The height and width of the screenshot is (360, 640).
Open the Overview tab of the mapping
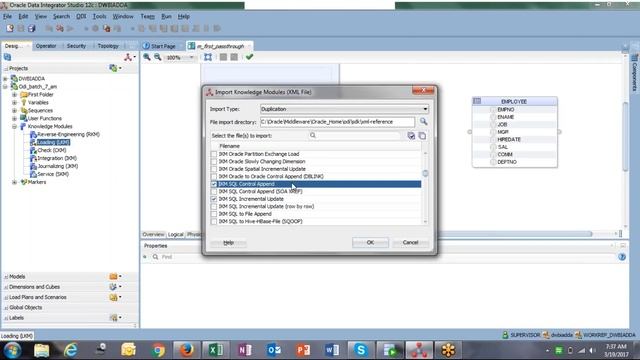[x=153, y=234]
